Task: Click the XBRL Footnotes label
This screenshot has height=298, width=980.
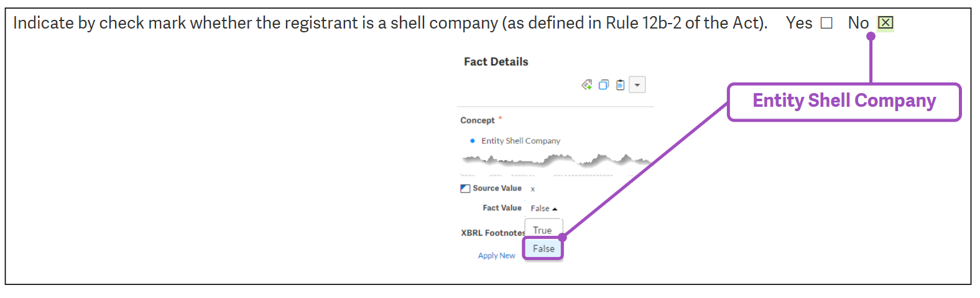Action: [x=492, y=233]
